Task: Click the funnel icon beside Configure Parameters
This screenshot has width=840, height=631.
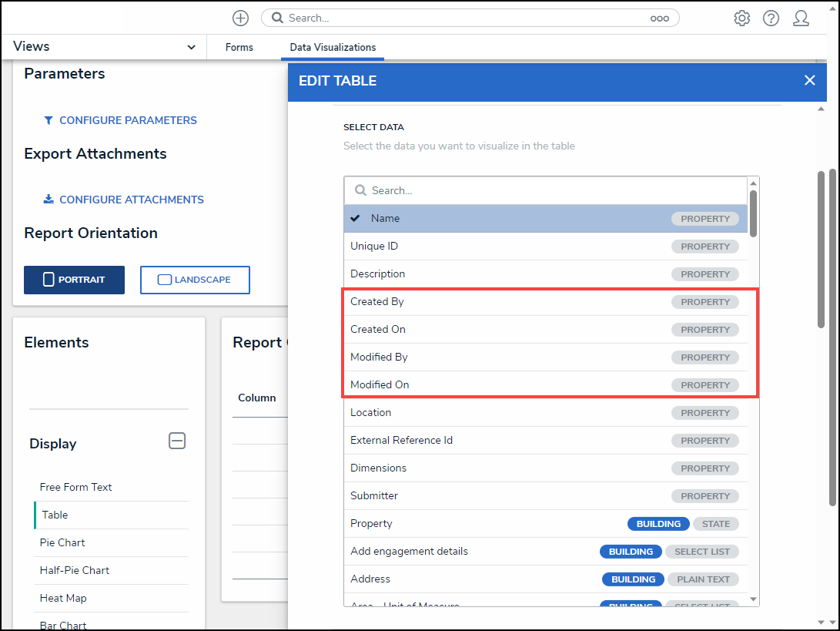Action: pos(49,120)
